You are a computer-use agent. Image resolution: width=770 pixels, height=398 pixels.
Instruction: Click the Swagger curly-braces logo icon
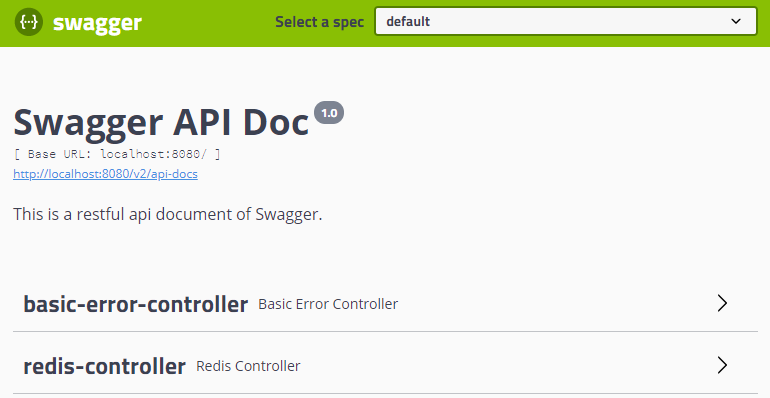pyautogui.click(x=28, y=22)
